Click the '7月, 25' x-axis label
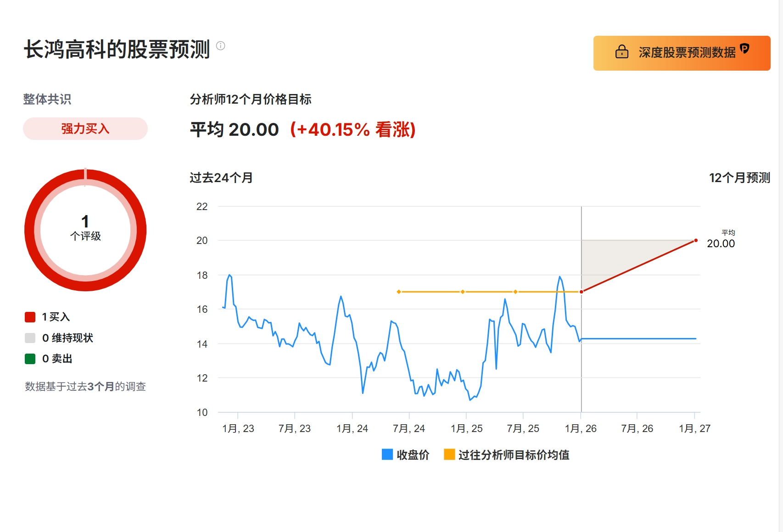This screenshot has width=783, height=532. coord(523,428)
